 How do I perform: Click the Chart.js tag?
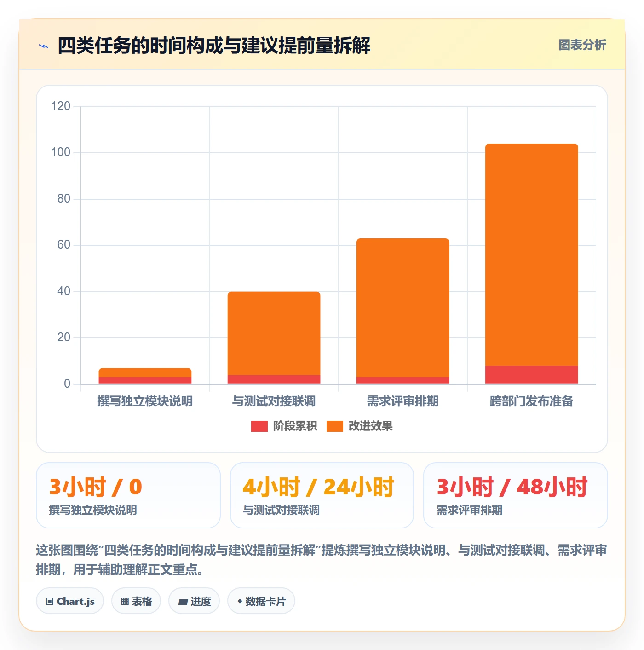click(70, 601)
